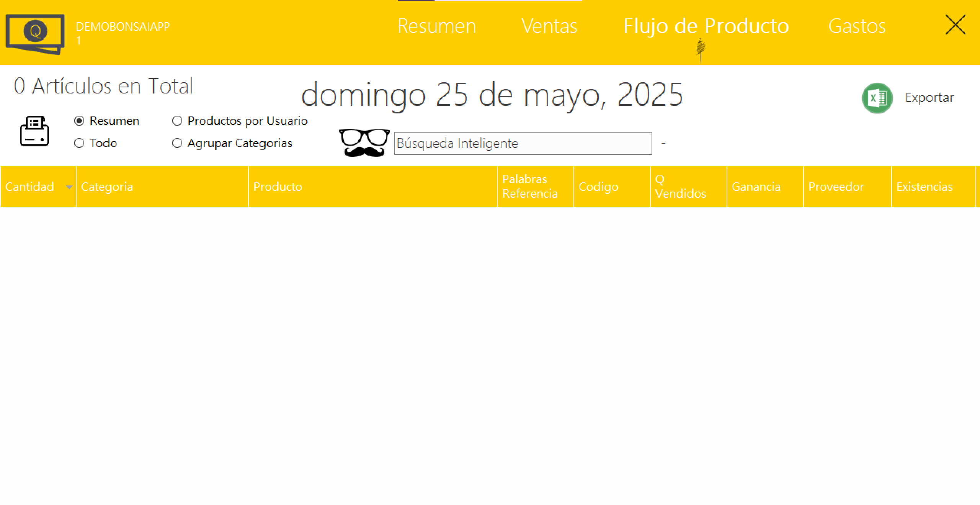Click the glasses and mustache icon
This screenshot has height=505, width=980.
coord(364,143)
